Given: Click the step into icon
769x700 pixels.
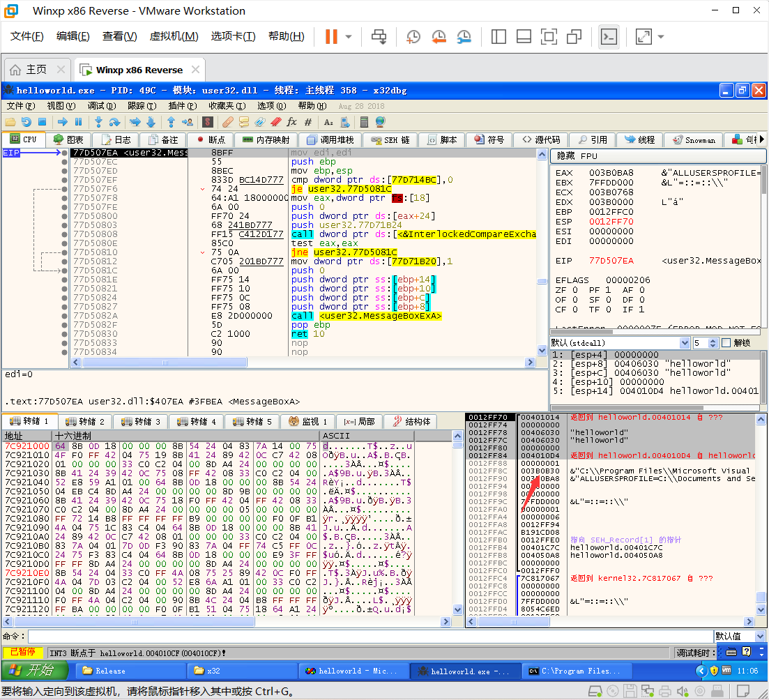Looking at the screenshot, I should pyautogui.click(x=98, y=121).
